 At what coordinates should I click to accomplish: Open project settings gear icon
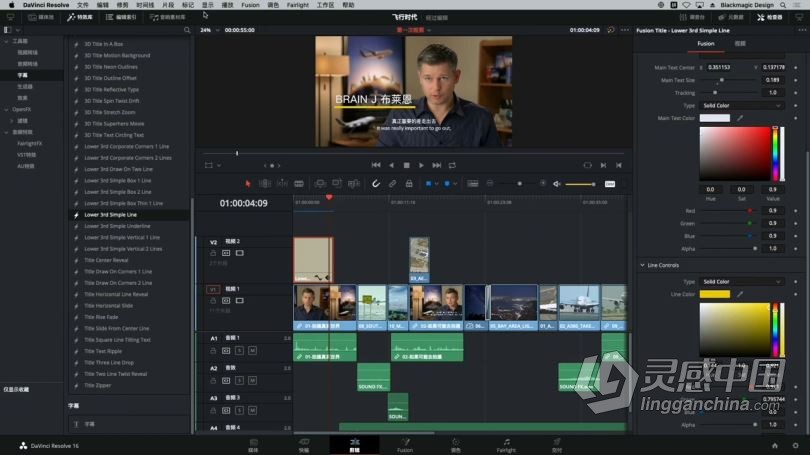pos(795,445)
